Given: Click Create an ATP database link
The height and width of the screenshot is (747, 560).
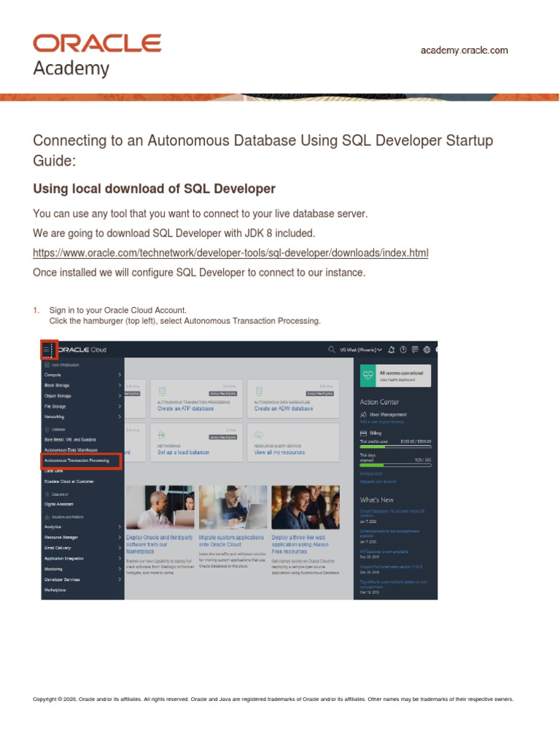Looking at the screenshot, I should tap(186, 409).
